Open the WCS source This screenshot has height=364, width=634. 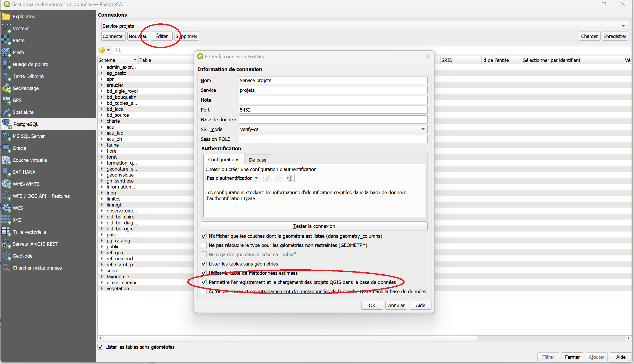(48, 208)
